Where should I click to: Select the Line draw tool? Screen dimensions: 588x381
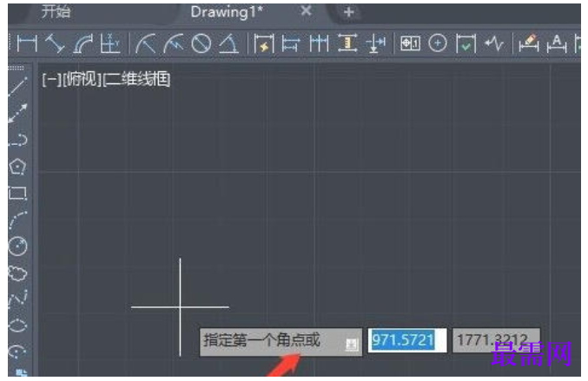17,86
